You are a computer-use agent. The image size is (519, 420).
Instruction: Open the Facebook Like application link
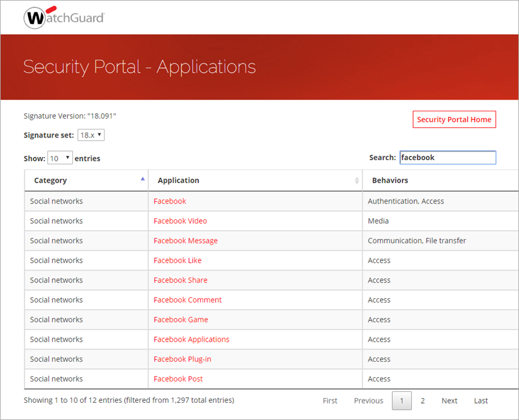click(177, 260)
